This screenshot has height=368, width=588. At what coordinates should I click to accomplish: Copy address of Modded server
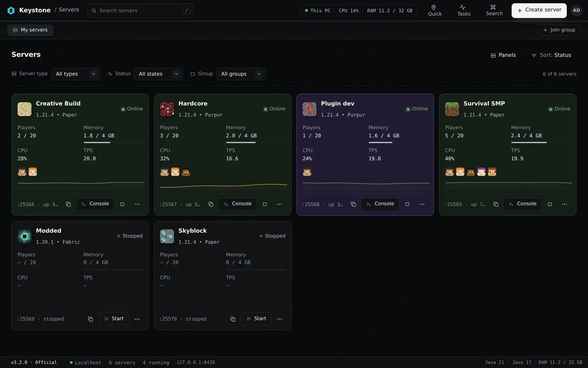coord(90,319)
